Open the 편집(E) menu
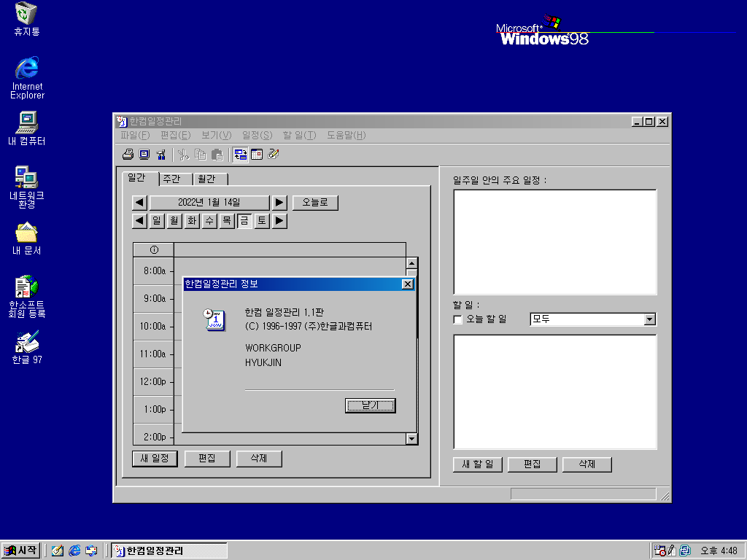747x560 pixels. coord(175,135)
